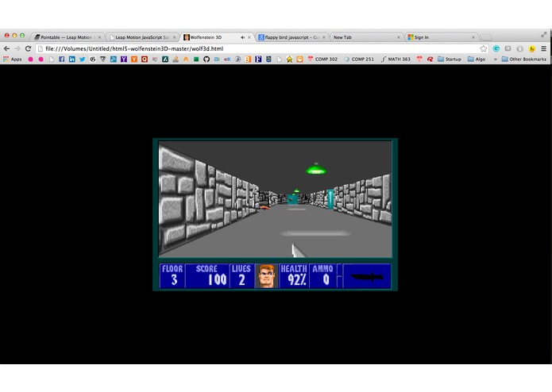Go back using the browser back arrow
The width and height of the screenshot is (552, 392).
point(6,48)
